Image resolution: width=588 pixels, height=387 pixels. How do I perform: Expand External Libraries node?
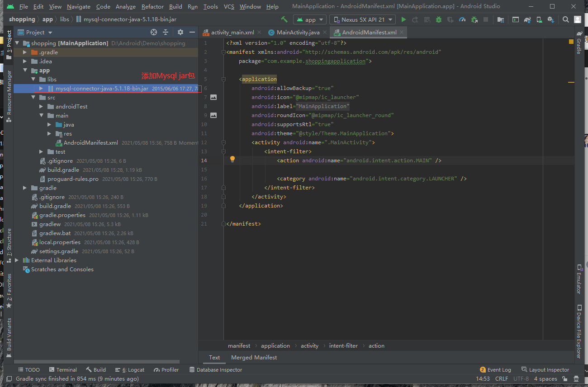coord(17,260)
